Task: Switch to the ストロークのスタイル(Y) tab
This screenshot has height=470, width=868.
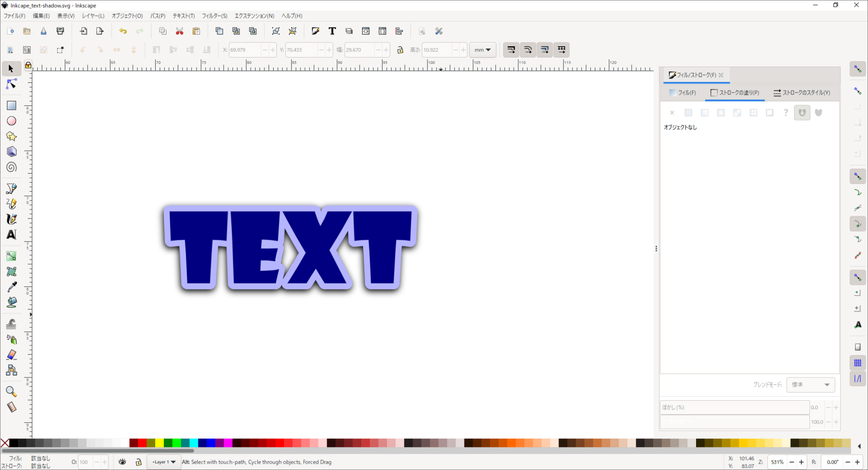Action: click(801, 93)
